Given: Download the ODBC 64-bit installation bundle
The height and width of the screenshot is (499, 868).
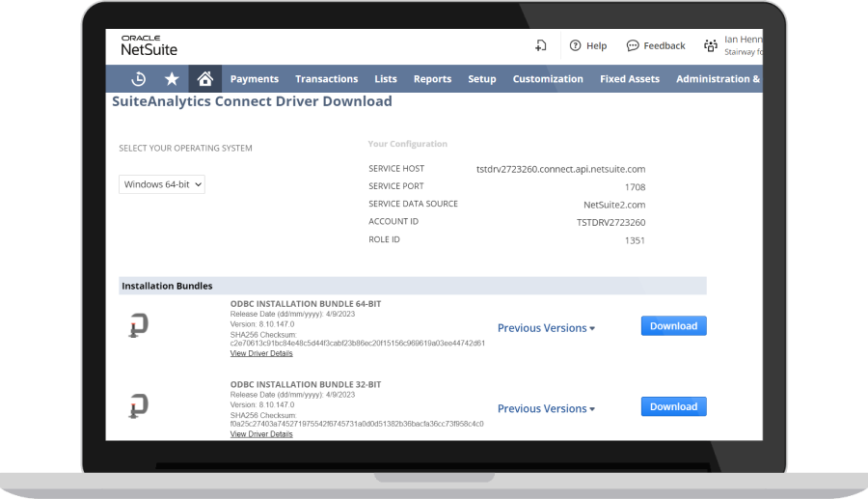Looking at the screenshot, I should pyautogui.click(x=674, y=325).
